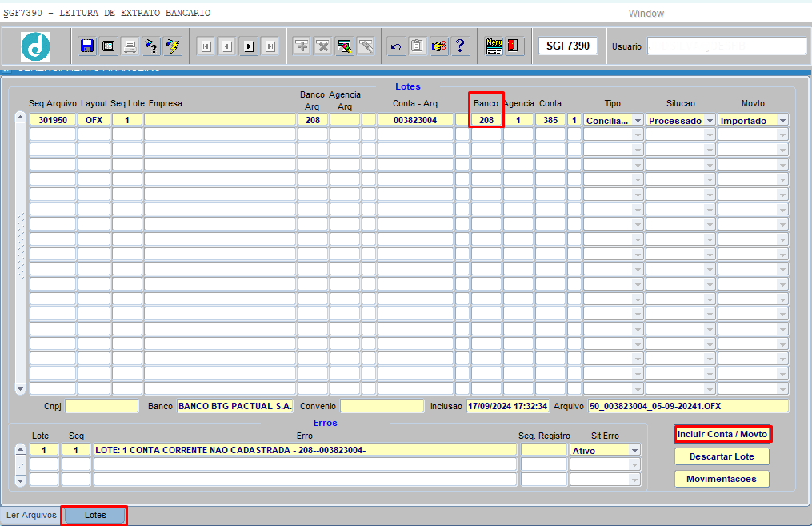Click the clear record eraser window icon
Image resolution: width=812 pixels, height=526 pixels.
pos(344,46)
